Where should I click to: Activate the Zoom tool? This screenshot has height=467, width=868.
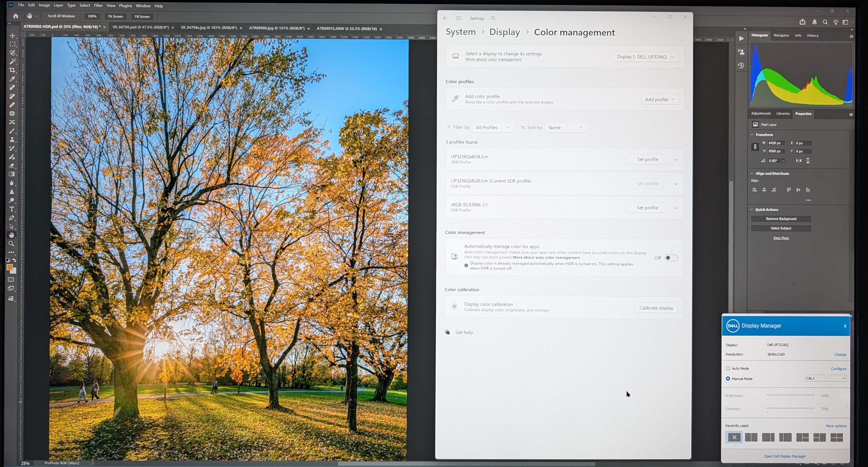[x=12, y=244]
